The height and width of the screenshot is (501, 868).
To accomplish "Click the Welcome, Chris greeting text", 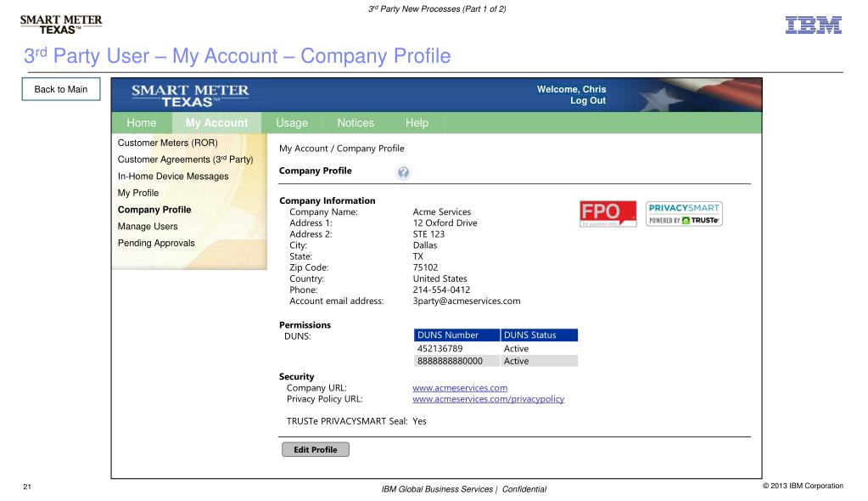I will point(571,89).
